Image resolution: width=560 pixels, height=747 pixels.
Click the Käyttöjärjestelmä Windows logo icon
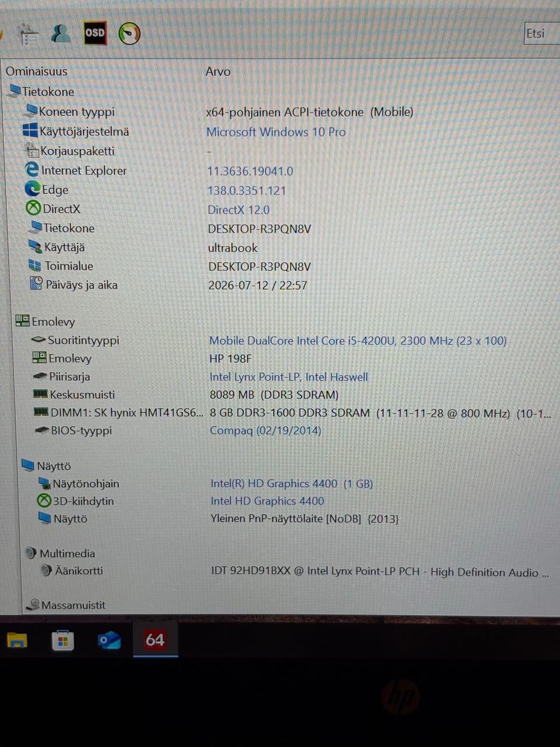(x=30, y=131)
